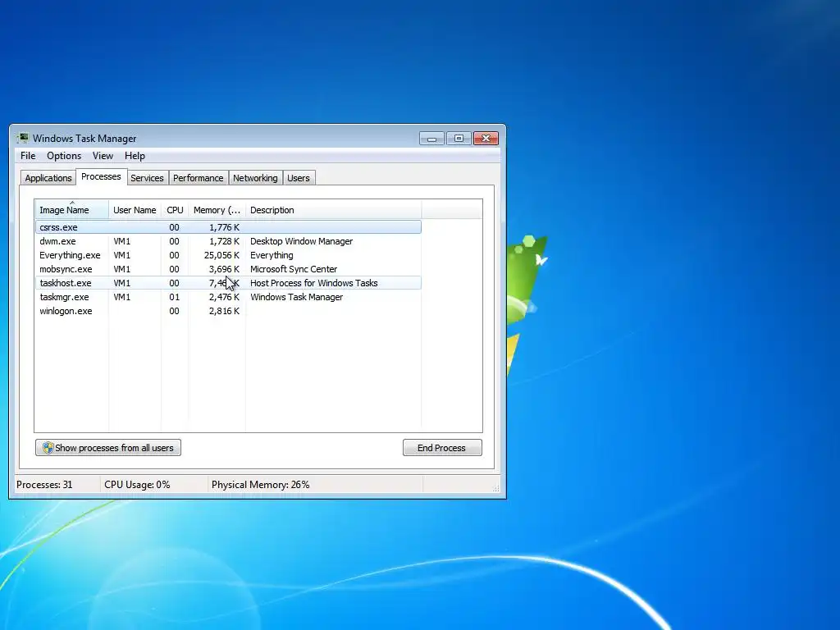Open the Performance tab
This screenshot has height=630, width=840.
(199, 178)
